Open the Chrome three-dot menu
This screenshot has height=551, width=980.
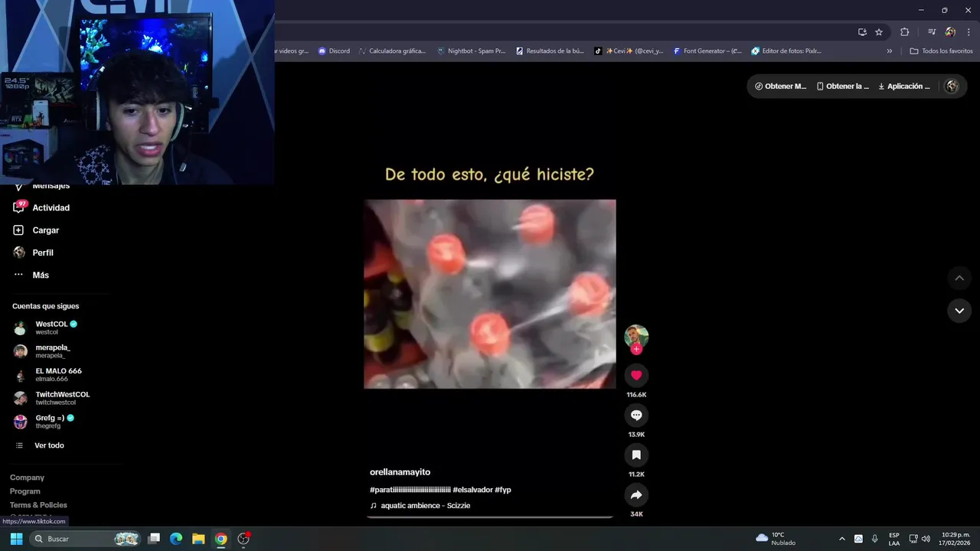(969, 32)
